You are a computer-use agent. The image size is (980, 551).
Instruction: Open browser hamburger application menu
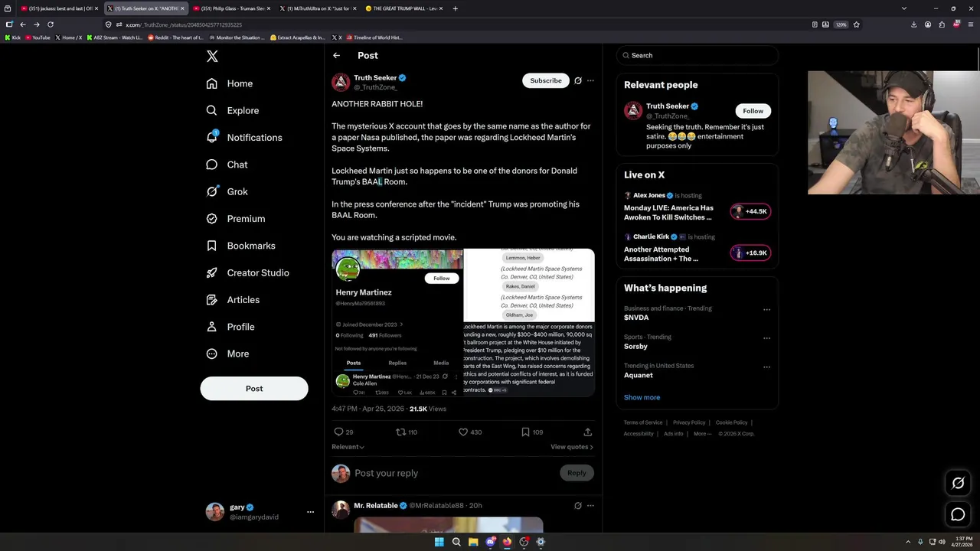pyautogui.click(x=970, y=24)
